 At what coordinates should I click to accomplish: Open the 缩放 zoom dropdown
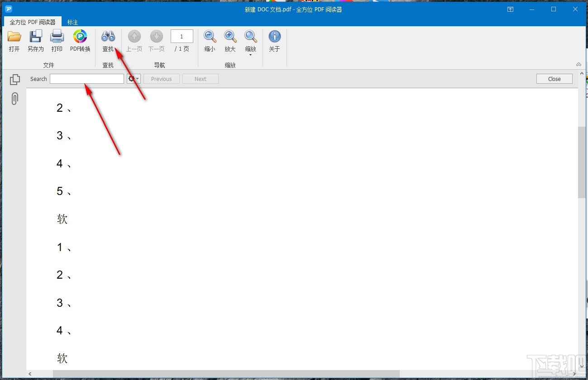tap(251, 43)
